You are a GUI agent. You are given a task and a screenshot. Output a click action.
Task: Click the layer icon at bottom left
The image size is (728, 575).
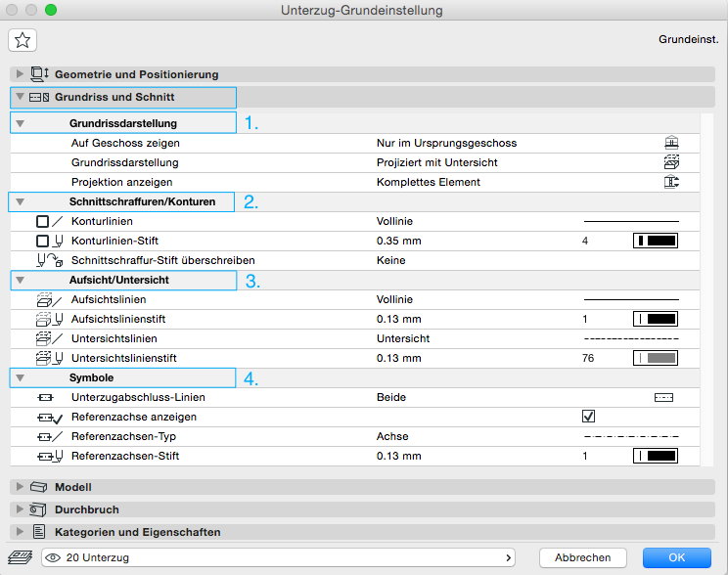point(21,557)
